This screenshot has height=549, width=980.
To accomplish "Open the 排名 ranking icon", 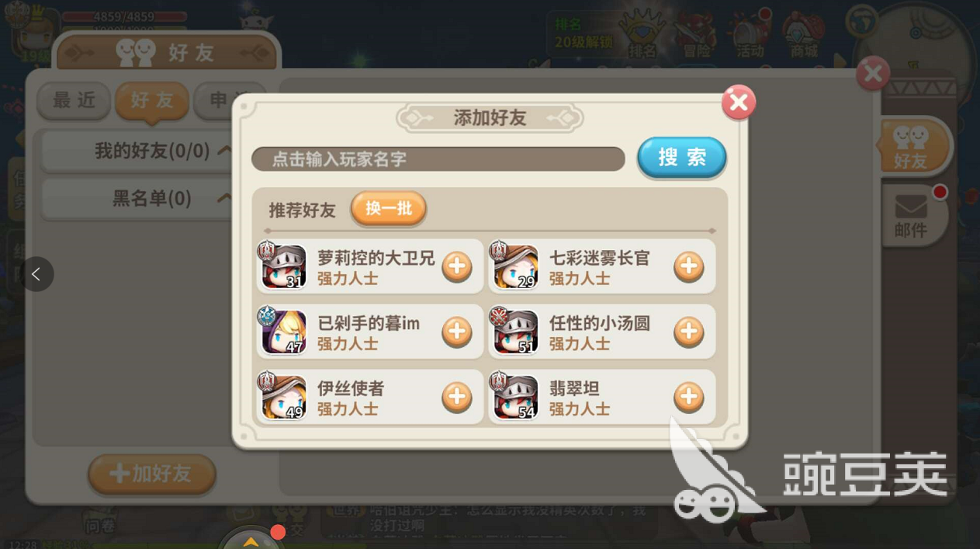I will point(642,37).
